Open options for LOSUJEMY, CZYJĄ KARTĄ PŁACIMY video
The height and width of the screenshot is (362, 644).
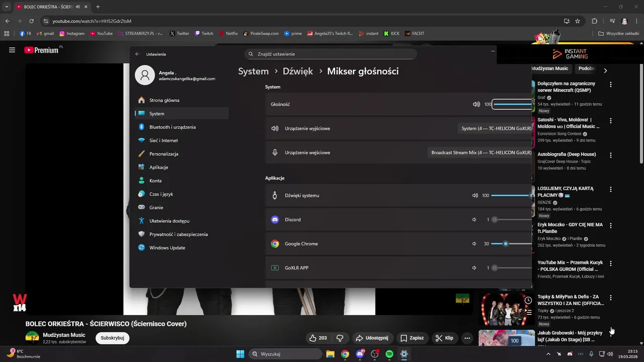pos(611,190)
